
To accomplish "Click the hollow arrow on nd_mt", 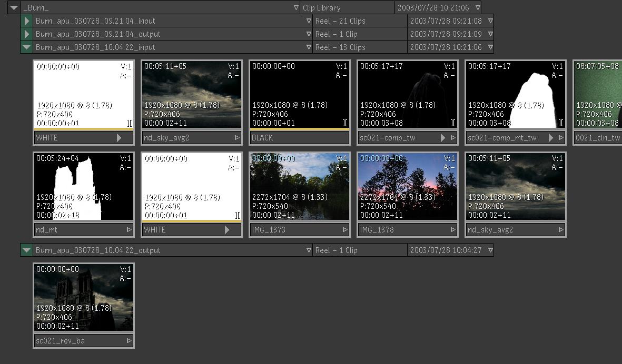I will (x=129, y=230).
